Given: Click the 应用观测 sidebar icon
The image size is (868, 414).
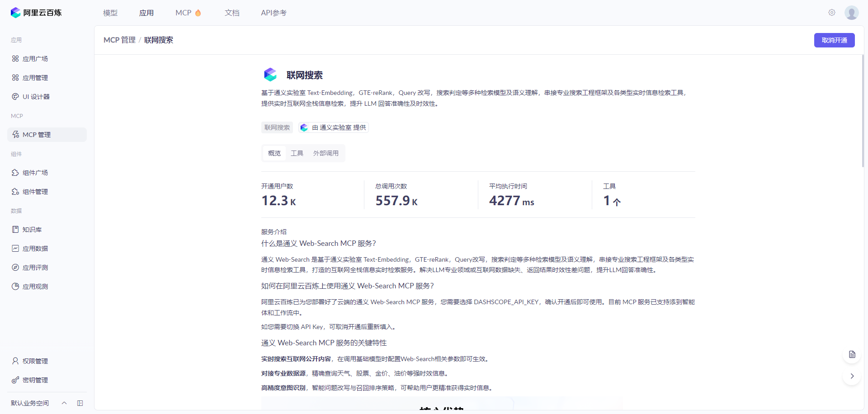Looking at the screenshot, I should [15, 287].
